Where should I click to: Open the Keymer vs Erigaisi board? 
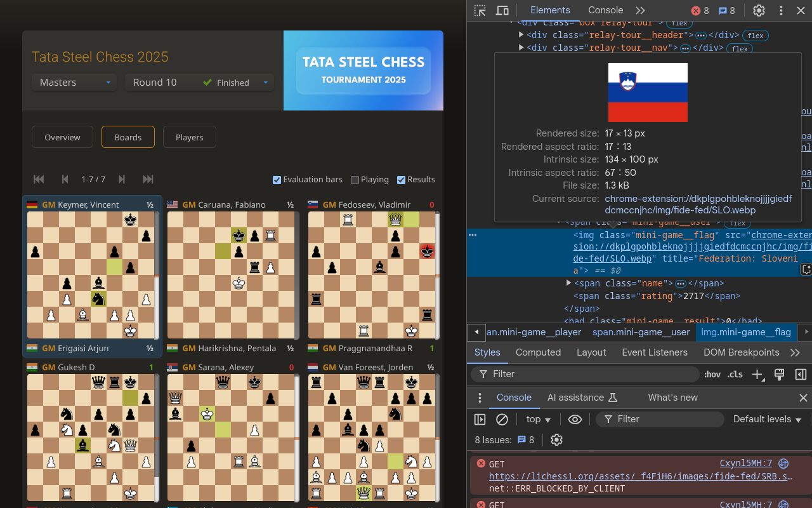(92, 276)
